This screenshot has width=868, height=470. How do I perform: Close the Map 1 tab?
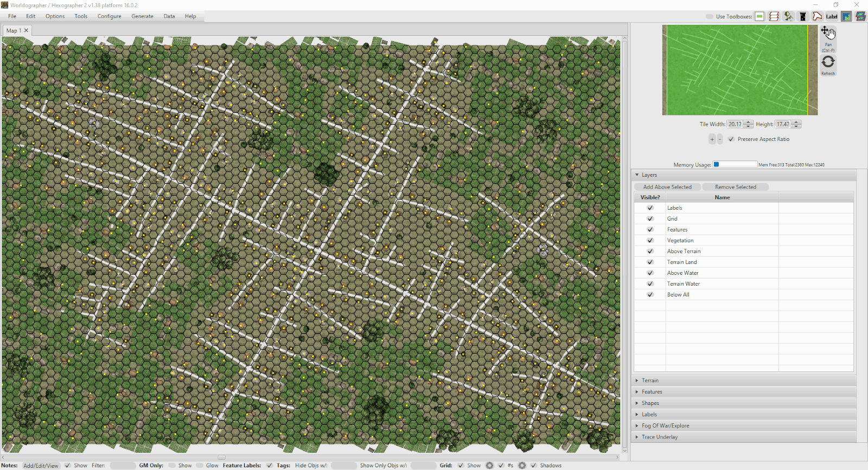(26, 30)
